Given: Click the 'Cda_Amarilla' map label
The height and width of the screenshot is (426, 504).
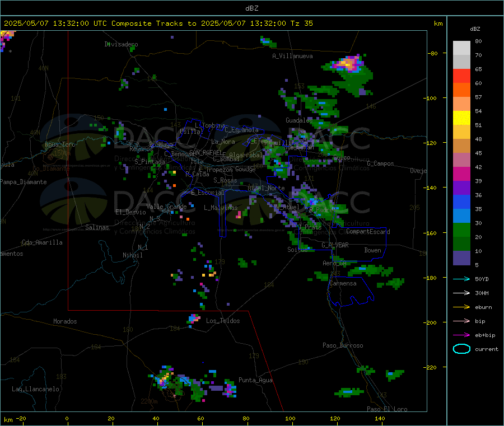Looking at the screenshot, I should [x=42, y=242].
